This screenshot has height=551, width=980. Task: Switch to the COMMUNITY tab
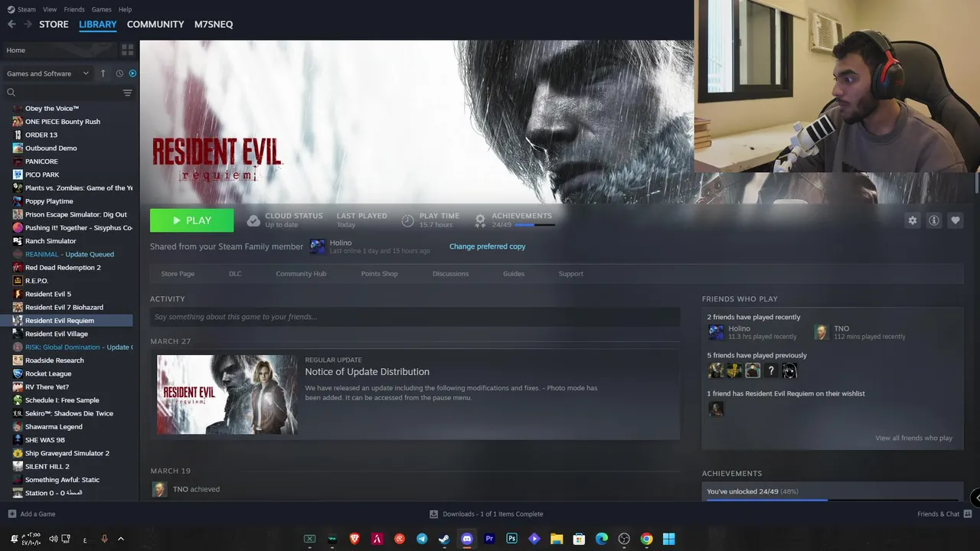[x=155, y=24]
